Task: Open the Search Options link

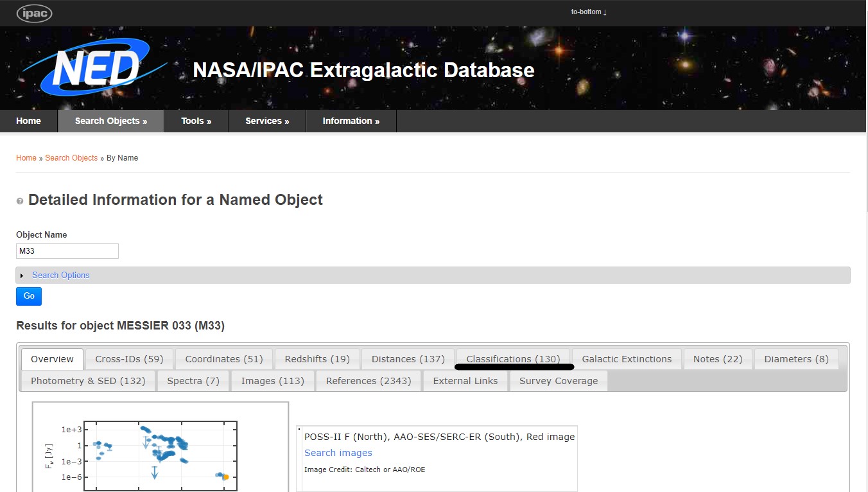Action: (61, 275)
